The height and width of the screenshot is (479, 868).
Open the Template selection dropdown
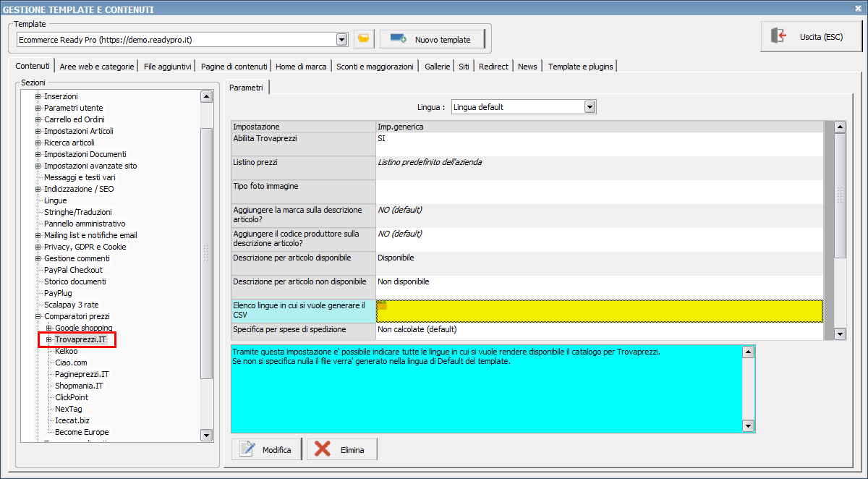(x=341, y=39)
